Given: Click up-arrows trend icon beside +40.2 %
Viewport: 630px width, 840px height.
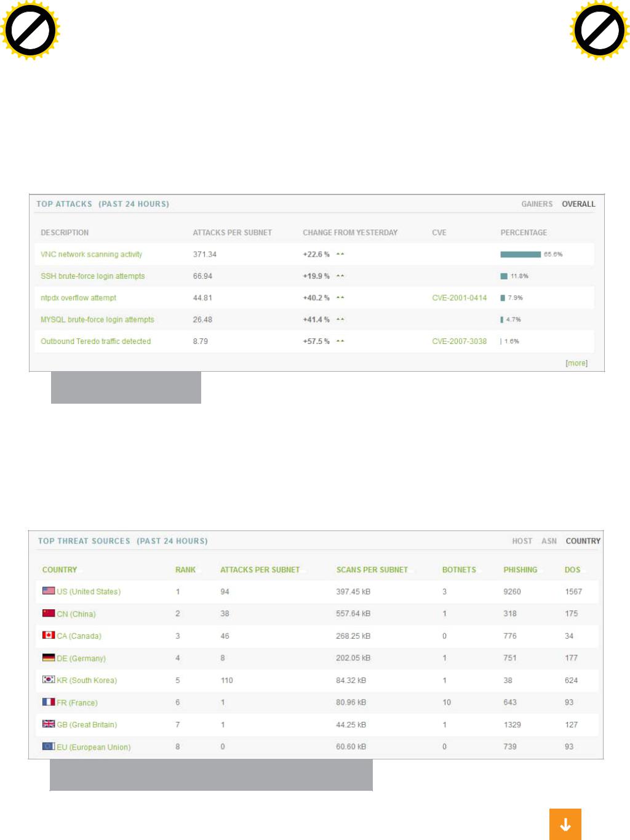Looking at the screenshot, I should pos(340,298).
